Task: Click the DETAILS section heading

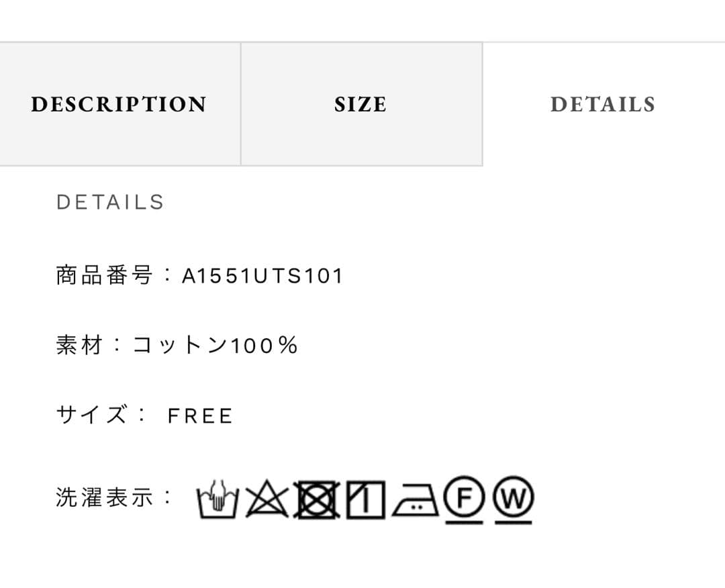Action: (110, 202)
